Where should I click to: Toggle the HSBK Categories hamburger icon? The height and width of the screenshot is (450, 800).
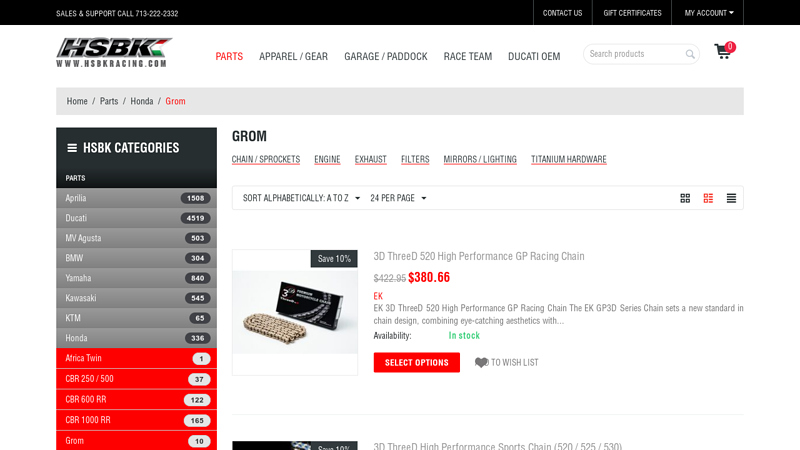click(x=72, y=148)
